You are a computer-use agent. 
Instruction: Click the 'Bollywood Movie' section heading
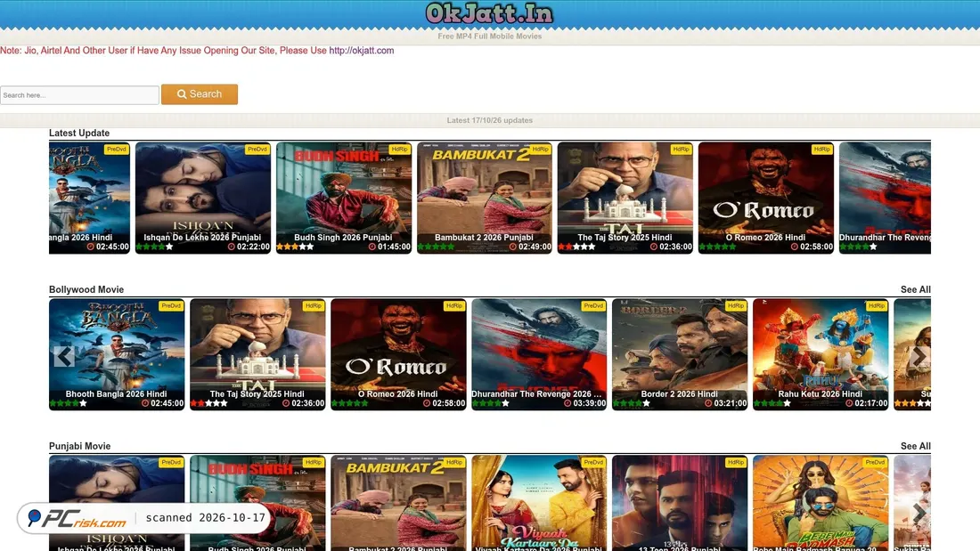(86, 290)
